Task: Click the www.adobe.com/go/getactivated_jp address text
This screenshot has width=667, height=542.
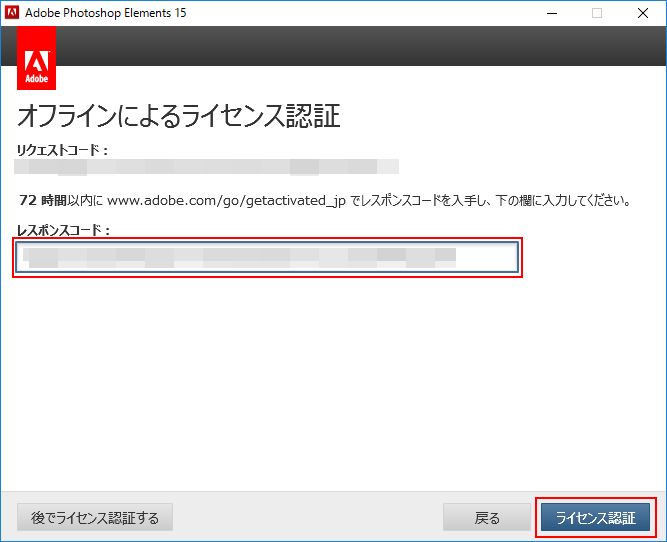Action: pyautogui.click(x=226, y=200)
